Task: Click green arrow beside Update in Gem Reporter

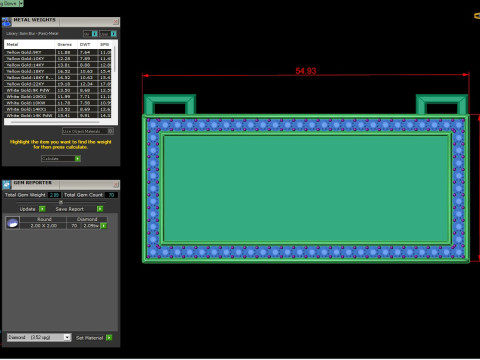Action: tap(42, 209)
